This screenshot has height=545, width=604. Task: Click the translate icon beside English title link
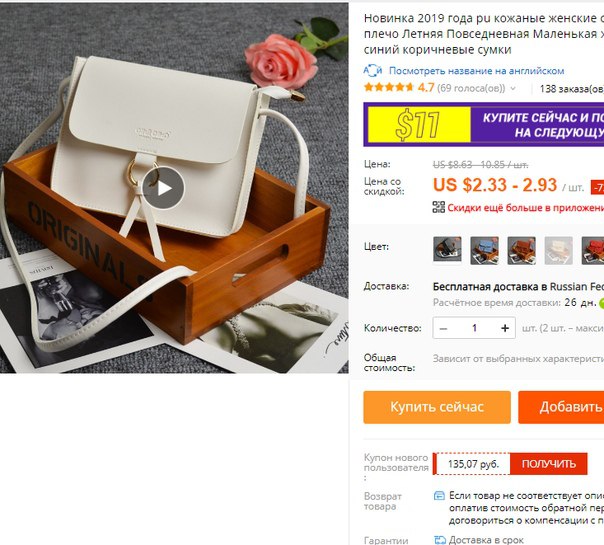coord(372,71)
